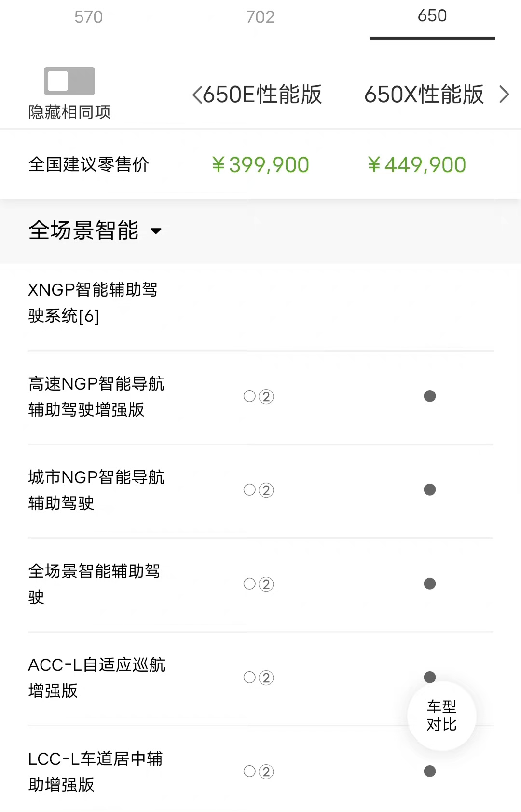Click the ￥449,900 price
Screen dimensions: 521x812
pyautogui.click(x=417, y=165)
